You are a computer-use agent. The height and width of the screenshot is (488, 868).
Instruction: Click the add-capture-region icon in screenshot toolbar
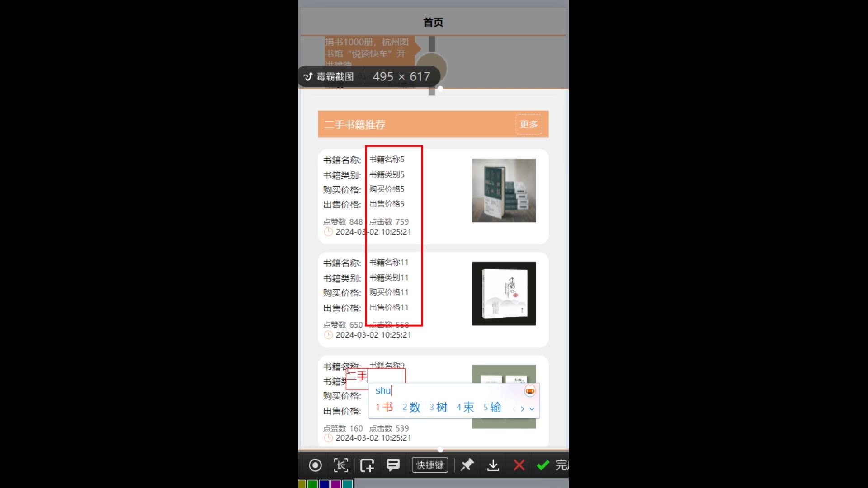(367, 465)
